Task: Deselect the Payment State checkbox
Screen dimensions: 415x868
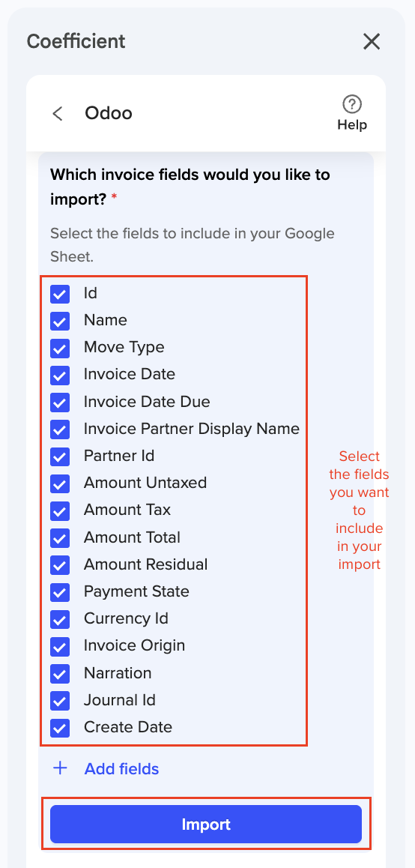Action: tap(60, 591)
